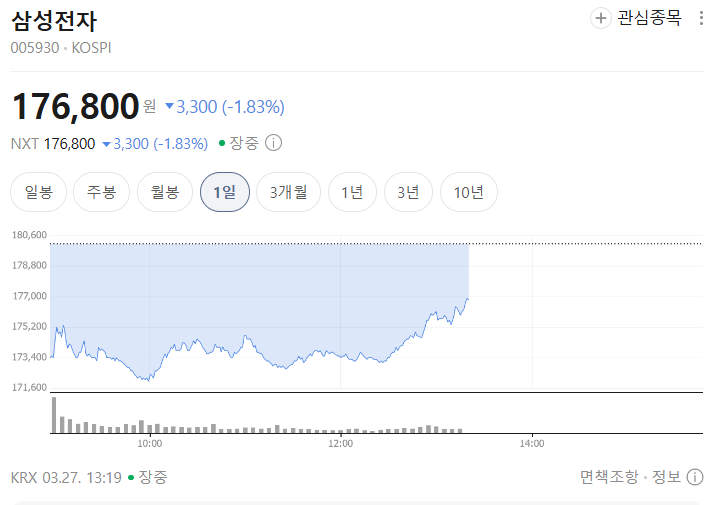Viewport: 718px width, 505px height.
Task: Click the blue down-triangle price change indicator
Action: (x=169, y=106)
